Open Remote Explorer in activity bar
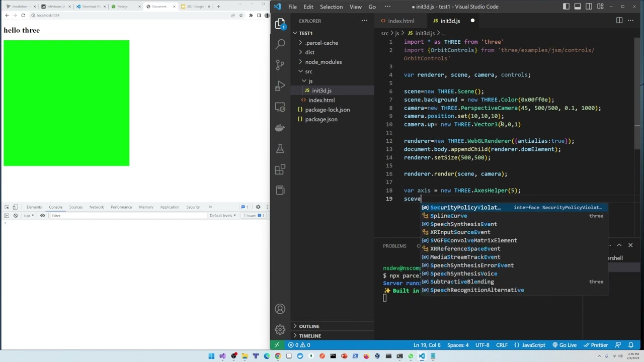The image size is (644, 362). [x=280, y=107]
